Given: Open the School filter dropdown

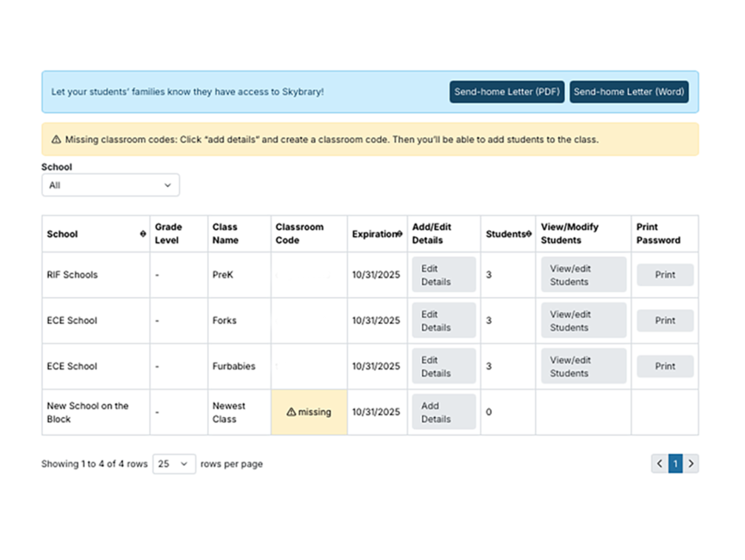Looking at the screenshot, I should click(x=110, y=185).
